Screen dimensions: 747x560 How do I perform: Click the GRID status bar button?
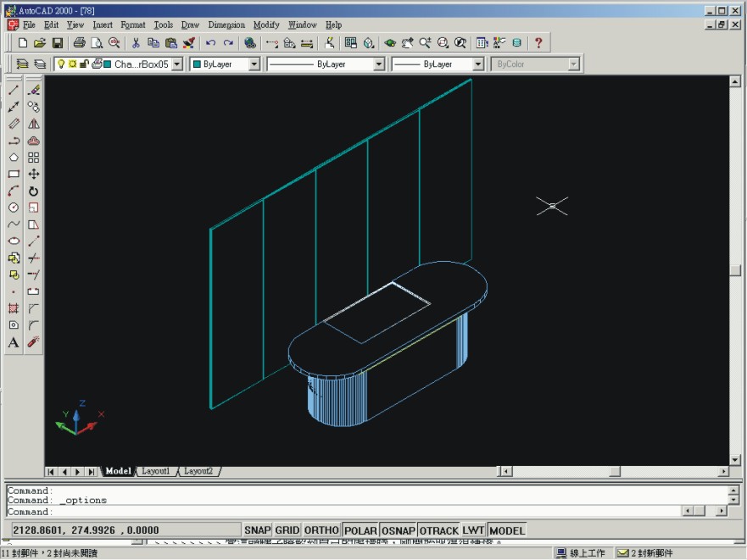pos(287,530)
